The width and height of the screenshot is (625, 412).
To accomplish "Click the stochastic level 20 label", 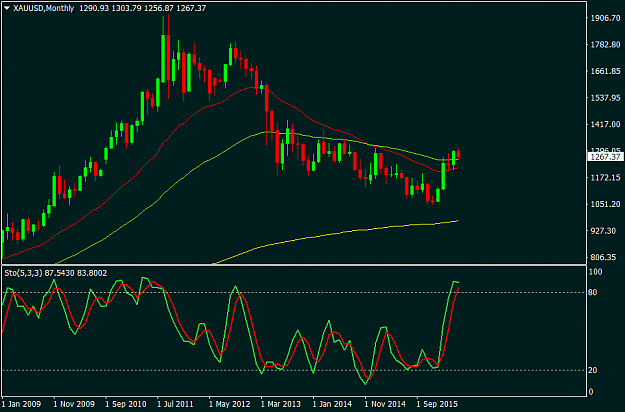I will [x=593, y=370].
